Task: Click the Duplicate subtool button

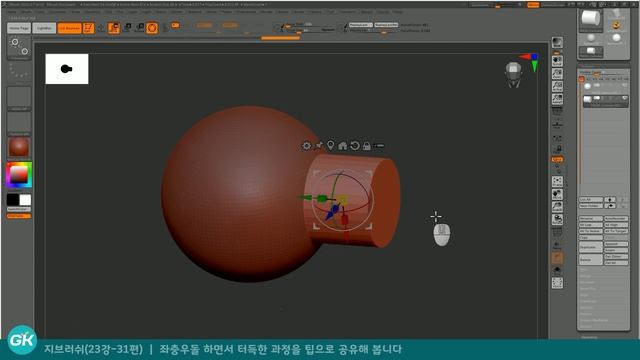Action: (591, 247)
